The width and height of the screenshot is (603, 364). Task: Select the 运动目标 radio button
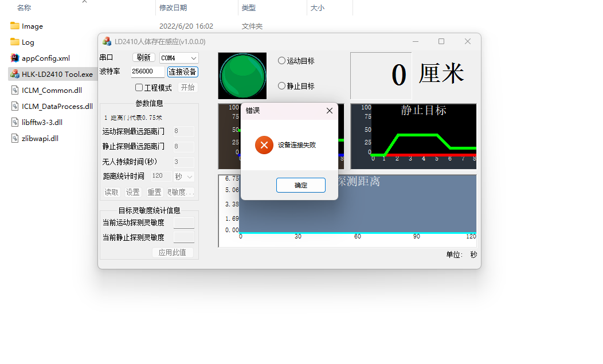click(x=281, y=60)
